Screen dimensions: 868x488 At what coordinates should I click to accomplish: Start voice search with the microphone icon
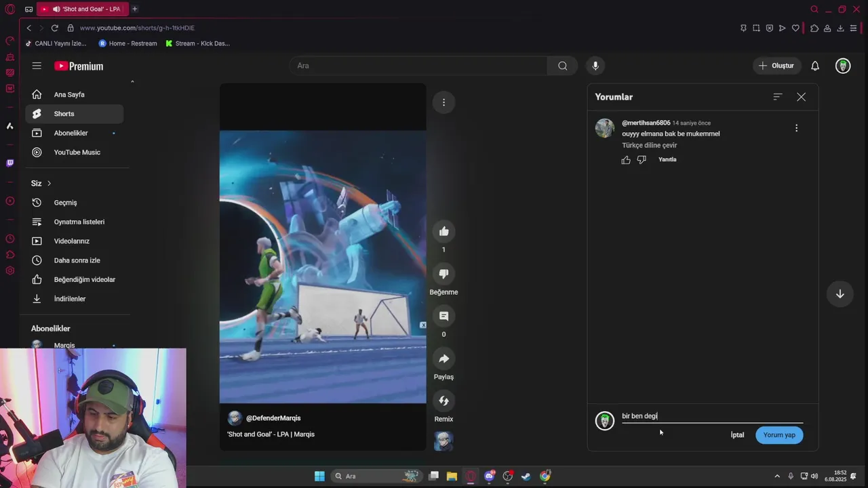coord(595,66)
